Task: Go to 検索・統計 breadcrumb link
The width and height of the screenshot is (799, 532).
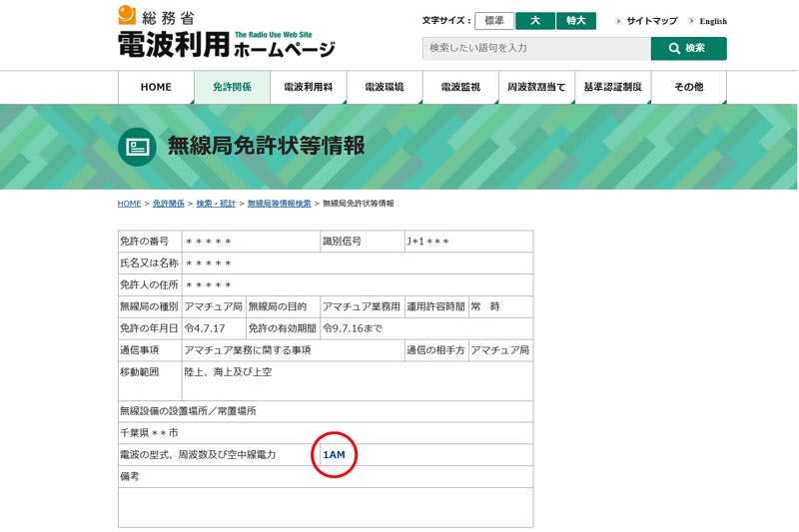Action: pos(216,204)
